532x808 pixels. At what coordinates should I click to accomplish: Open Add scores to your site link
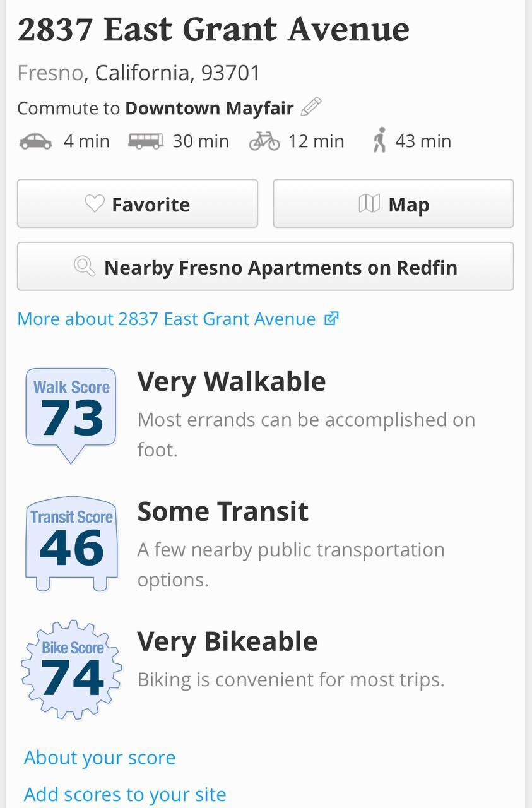[125, 794]
